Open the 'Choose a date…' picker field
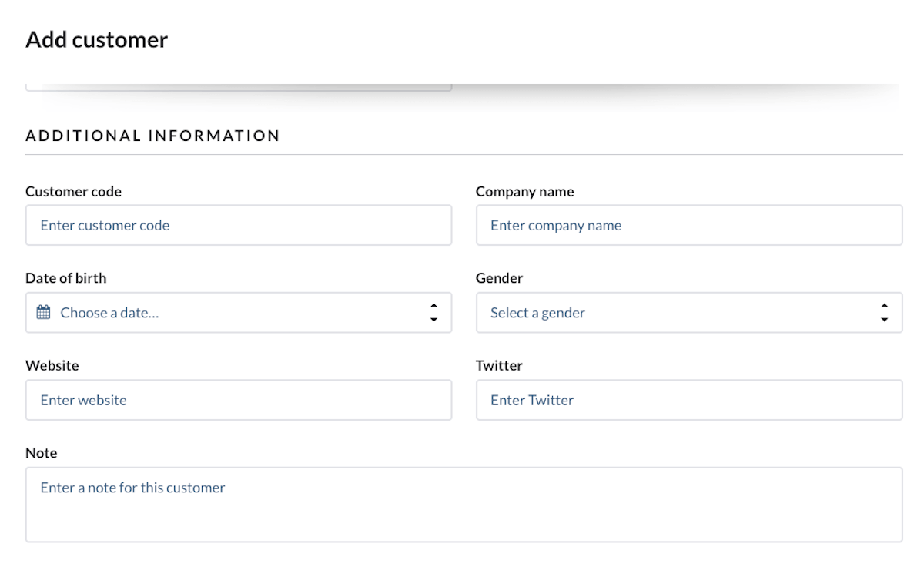 click(231, 313)
